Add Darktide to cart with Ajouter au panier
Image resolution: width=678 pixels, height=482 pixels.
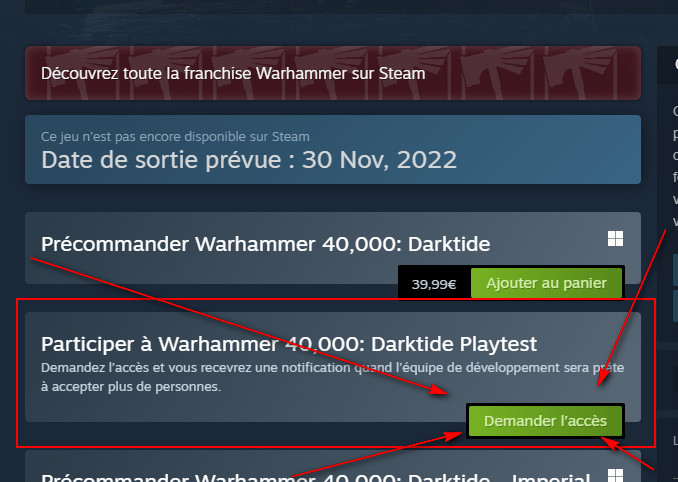coord(546,283)
